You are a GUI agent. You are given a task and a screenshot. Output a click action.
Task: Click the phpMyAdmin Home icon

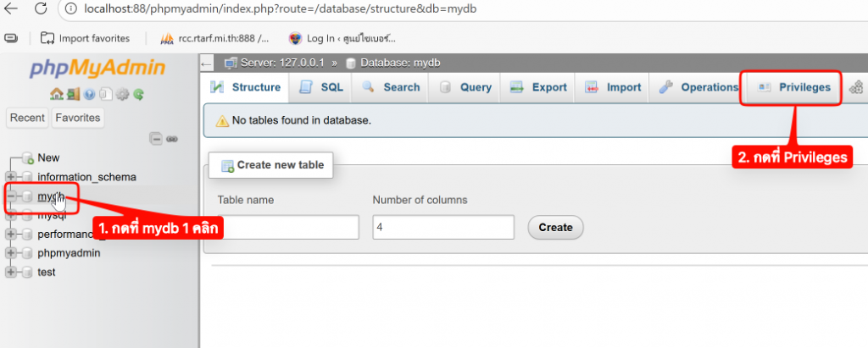pos(56,94)
